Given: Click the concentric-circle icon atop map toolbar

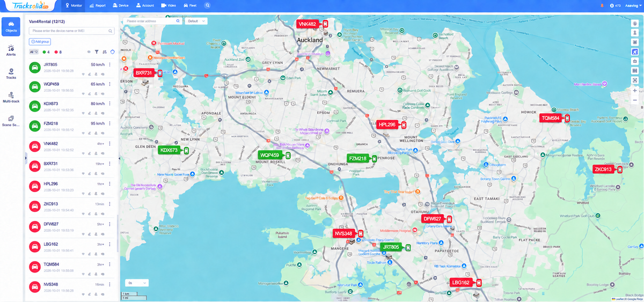Looking at the screenshot, I should (x=635, y=24).
